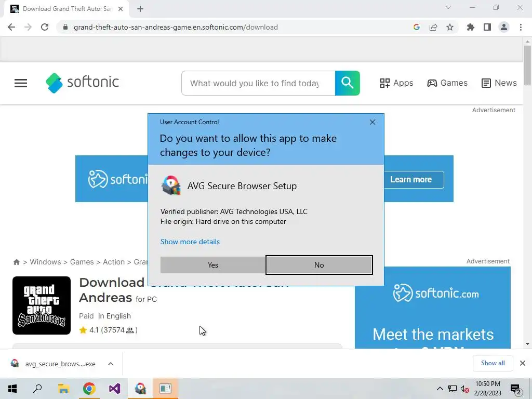Image resolution: width=532 pixels, height=399 pixels.
Task: Close the User Account Control dialog
Action: pyautogui.click(x=372, y=122)
